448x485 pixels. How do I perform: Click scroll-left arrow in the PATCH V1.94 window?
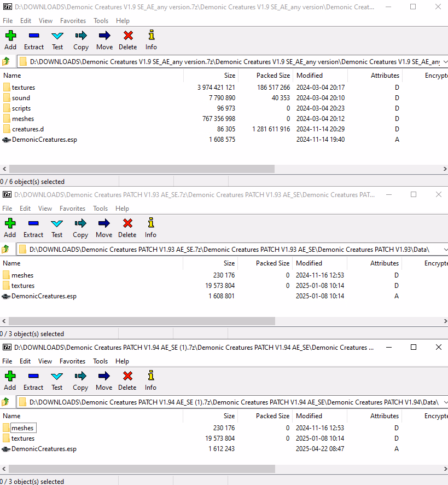tap(4, 469)
